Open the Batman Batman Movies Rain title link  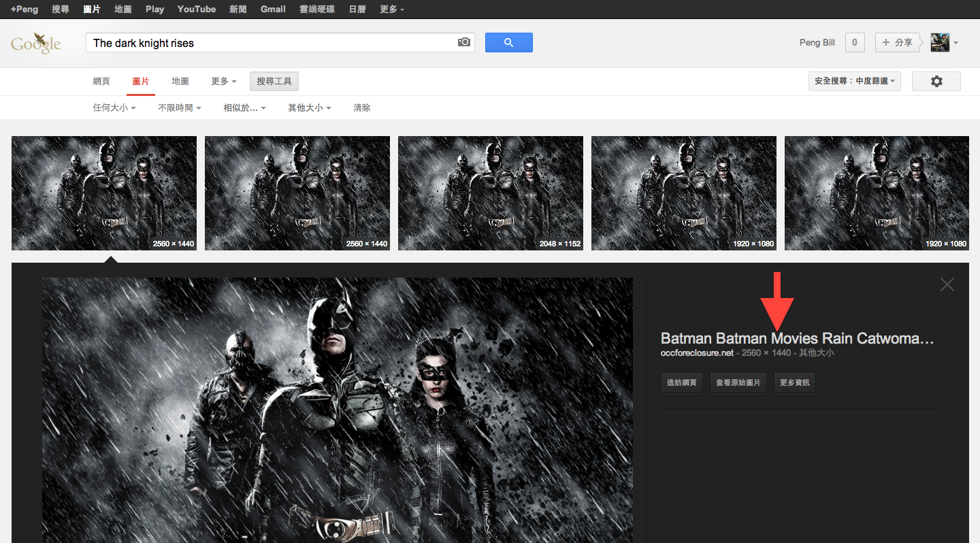798,338
